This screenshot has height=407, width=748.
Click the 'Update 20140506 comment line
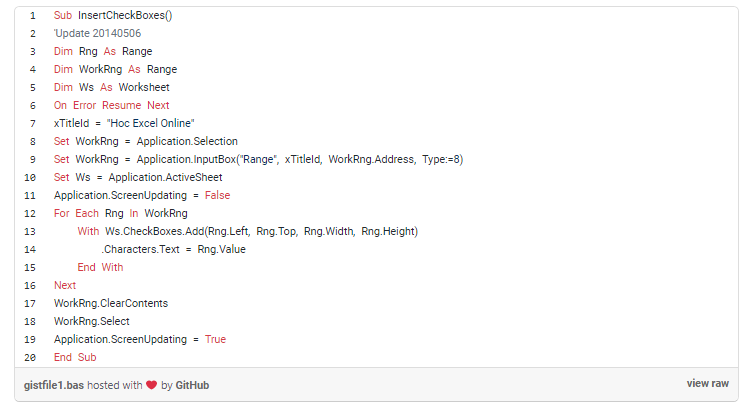97,34
